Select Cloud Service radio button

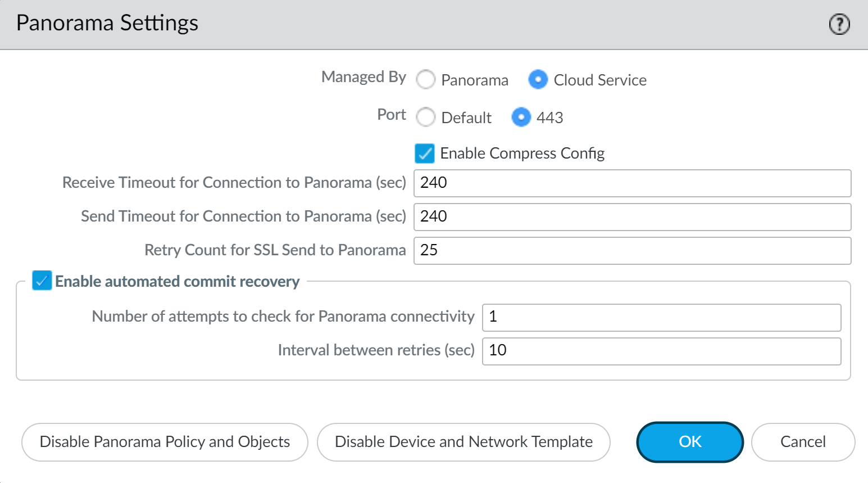pyautogui.click(x=538, y=80)
